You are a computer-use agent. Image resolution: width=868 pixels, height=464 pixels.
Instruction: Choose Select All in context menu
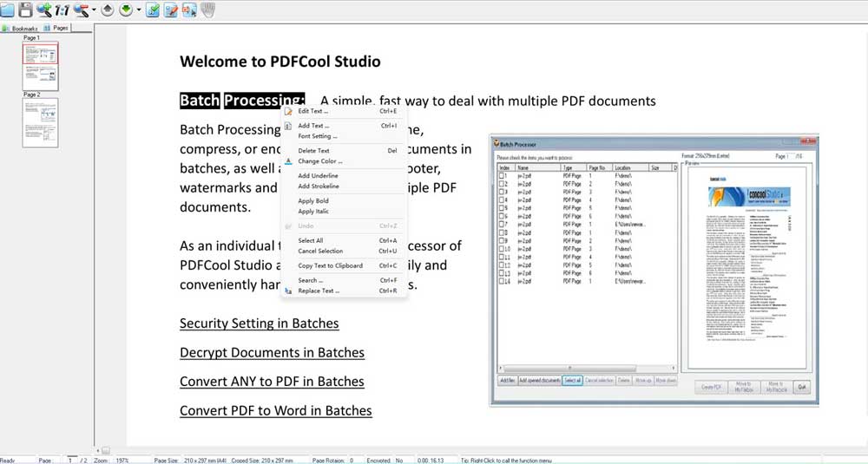coord(343,240)
